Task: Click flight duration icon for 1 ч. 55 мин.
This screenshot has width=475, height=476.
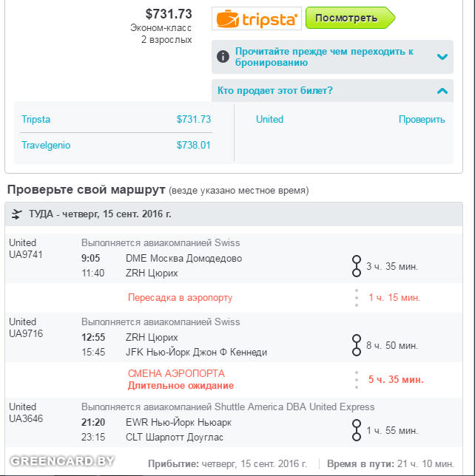Action: 356,430
